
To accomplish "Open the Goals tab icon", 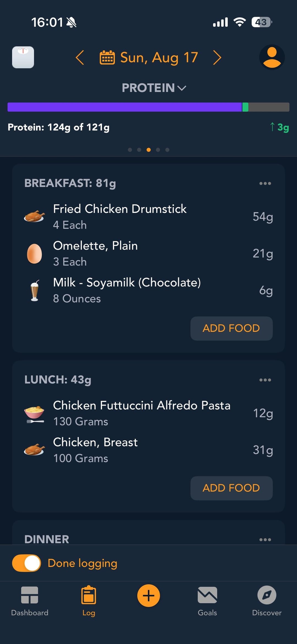I will coord(207,595).
